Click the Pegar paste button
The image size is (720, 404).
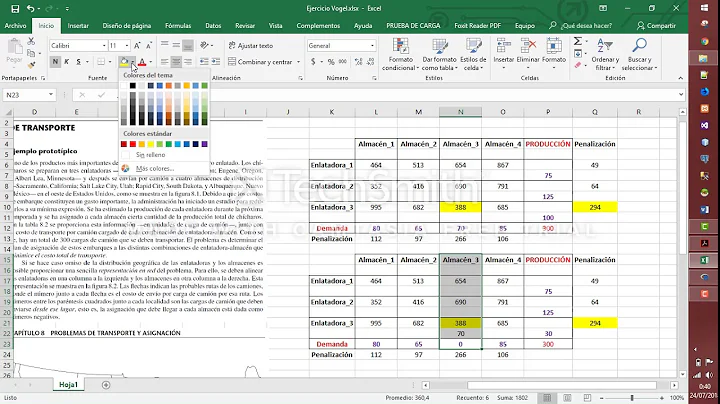(x=14, y=52)
